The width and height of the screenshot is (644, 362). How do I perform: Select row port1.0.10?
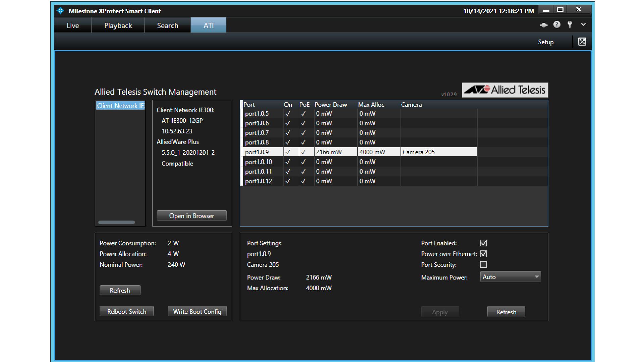[360, 162]
